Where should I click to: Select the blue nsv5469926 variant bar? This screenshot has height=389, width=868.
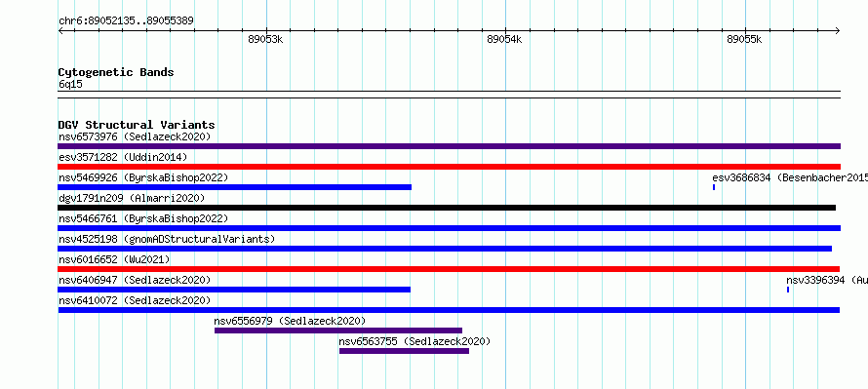point(235,187)
